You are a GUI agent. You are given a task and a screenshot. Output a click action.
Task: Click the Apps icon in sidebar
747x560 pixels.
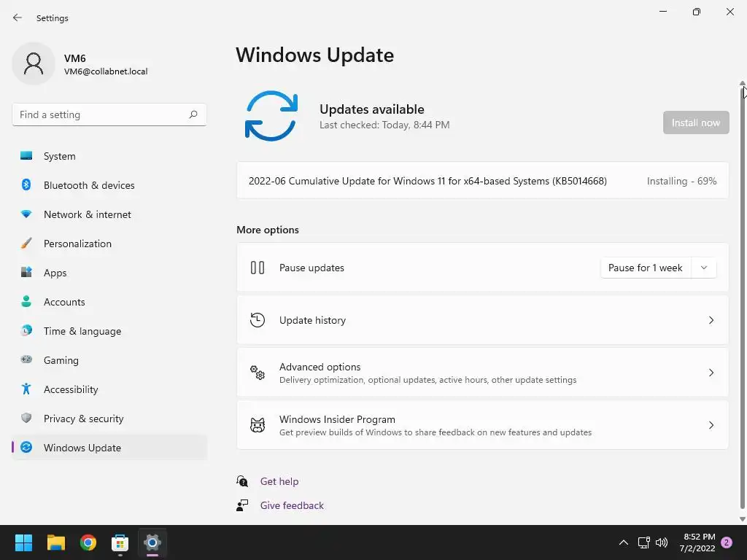[26, 273]
